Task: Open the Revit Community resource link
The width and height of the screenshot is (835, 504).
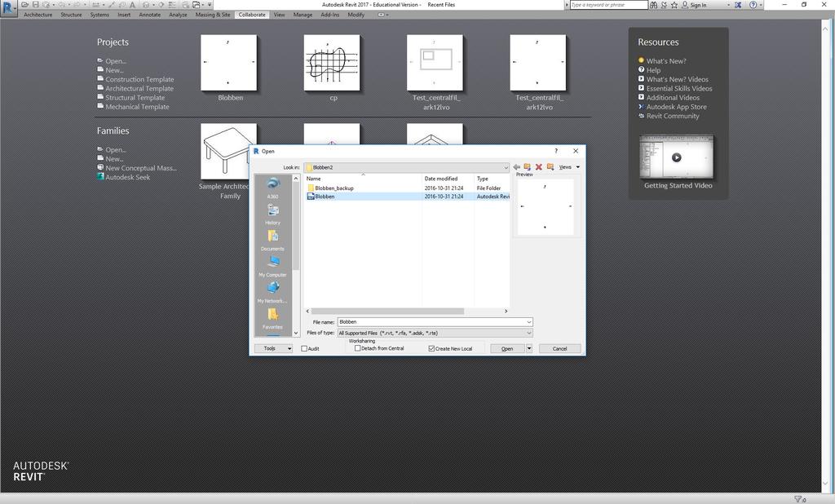Action: pos(673,116)
